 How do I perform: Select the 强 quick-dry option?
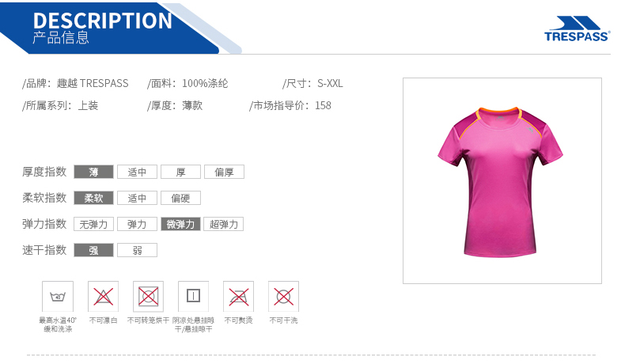pos(93,250)
